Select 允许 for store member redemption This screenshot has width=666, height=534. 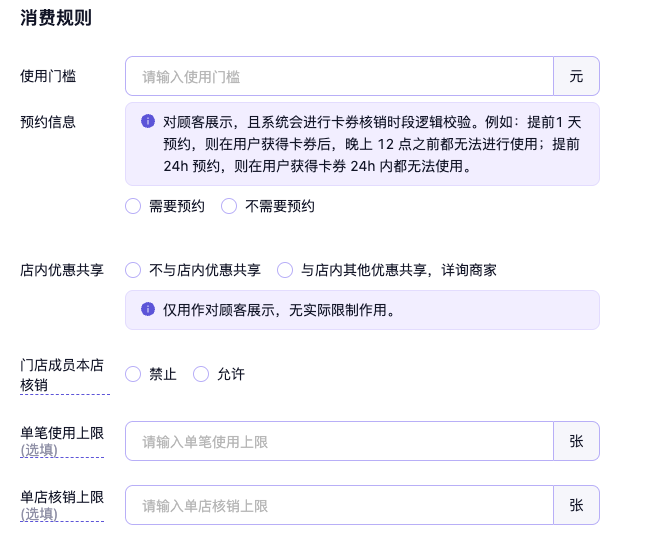tap(201, 374)
